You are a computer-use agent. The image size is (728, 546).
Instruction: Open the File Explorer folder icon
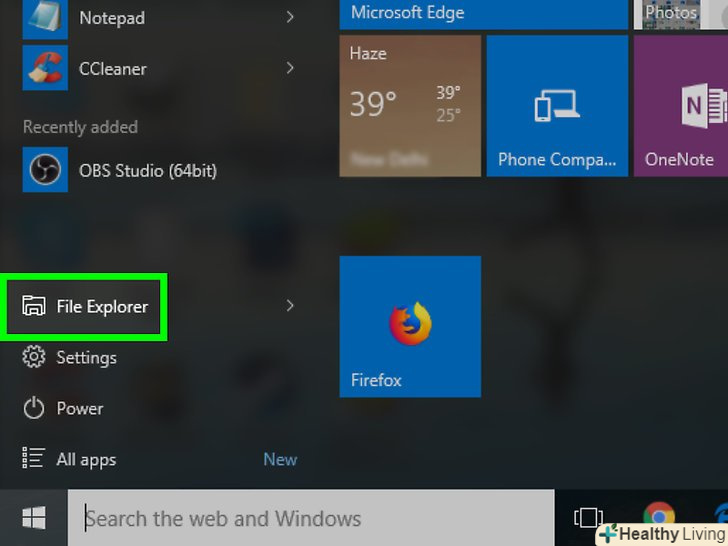tap(33, 306)
